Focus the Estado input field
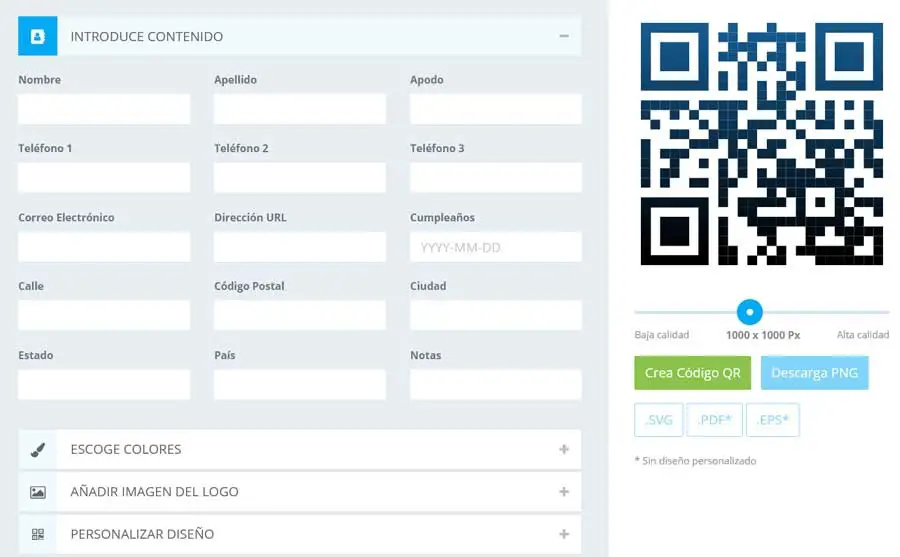 (104, 385)
